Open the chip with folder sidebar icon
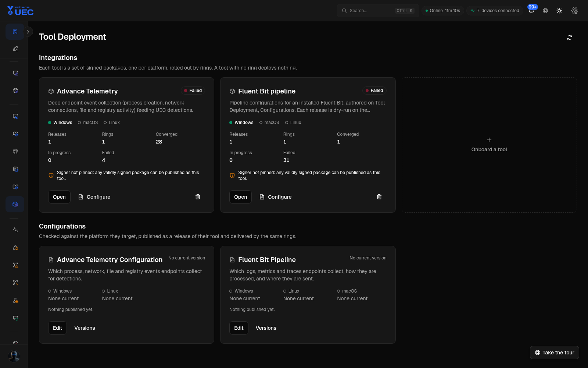This screenshot has height=368, width=588. pos(15,169)
